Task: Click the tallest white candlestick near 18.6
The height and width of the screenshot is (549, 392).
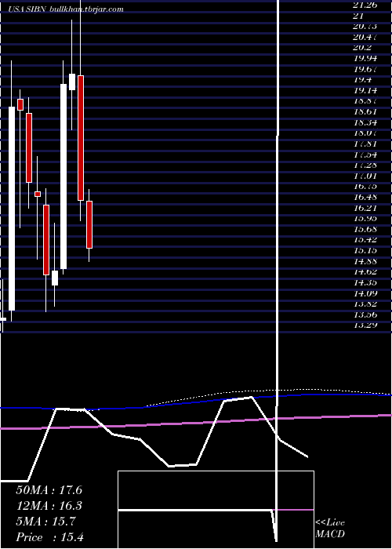Action: tap(12, 209)
